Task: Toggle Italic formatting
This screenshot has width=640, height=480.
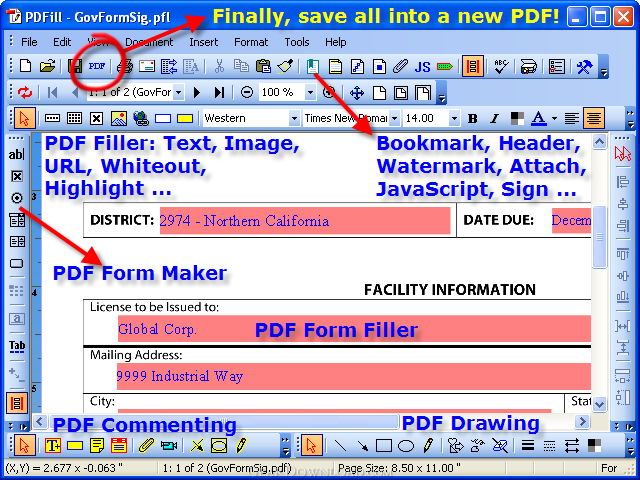Action: click(x=495, y=118)
